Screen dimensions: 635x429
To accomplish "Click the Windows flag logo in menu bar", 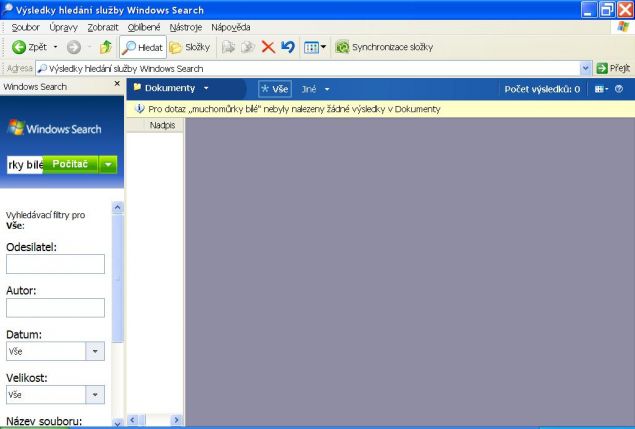I will (x=623, y=27).
